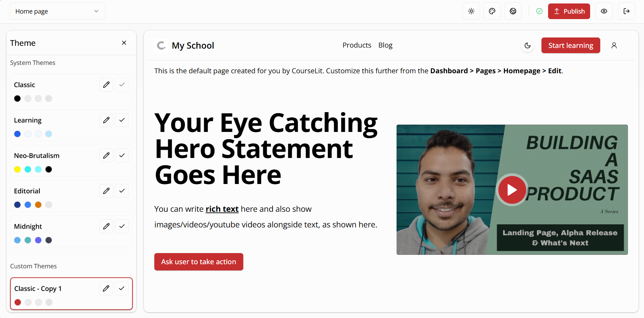The width and height of the screenshot is (644, 318).
Task: Click pencil icon for Neo-Brutalism theme
Action: (106, 156)
